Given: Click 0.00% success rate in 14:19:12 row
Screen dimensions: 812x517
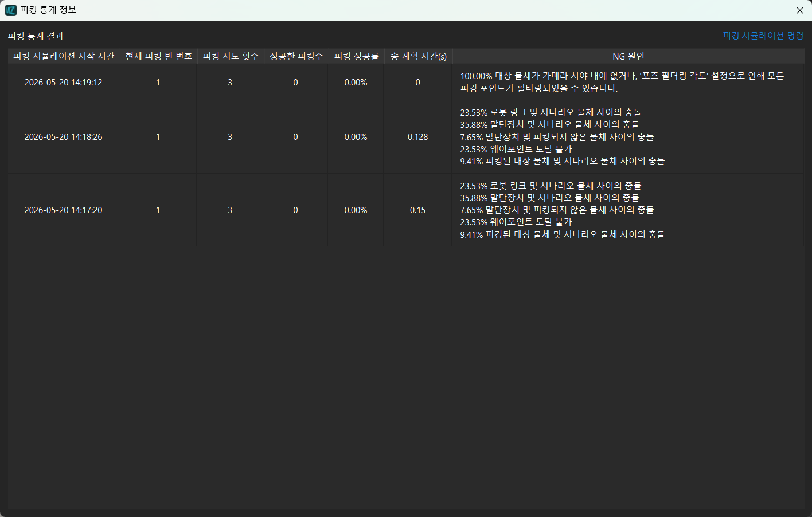Looking at the screenshot, I should 356,83.
